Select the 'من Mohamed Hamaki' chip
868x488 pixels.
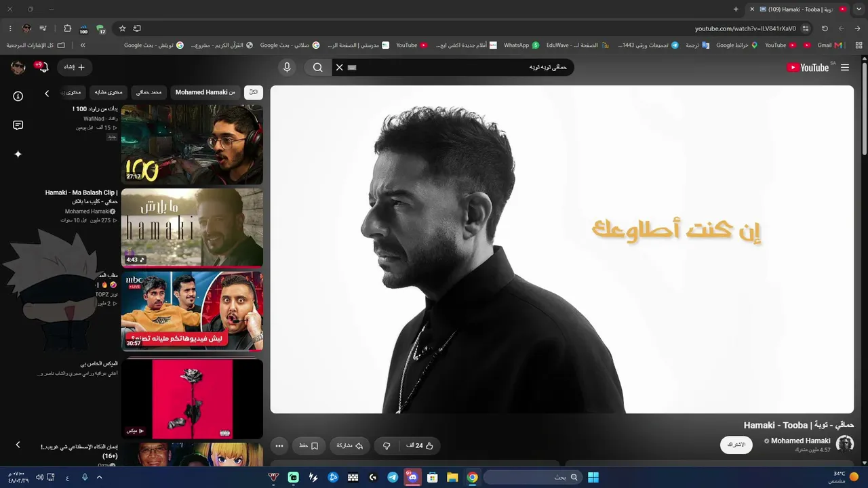(205, 92)
